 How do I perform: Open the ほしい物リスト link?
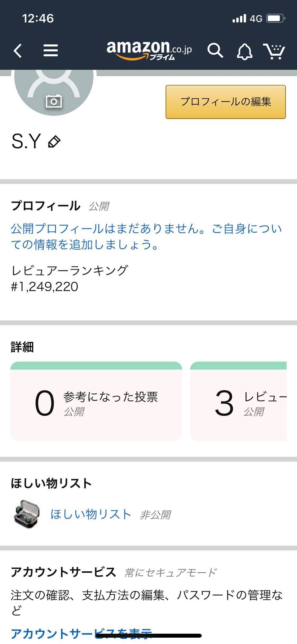pyautogui.click(x=91, y=514)
